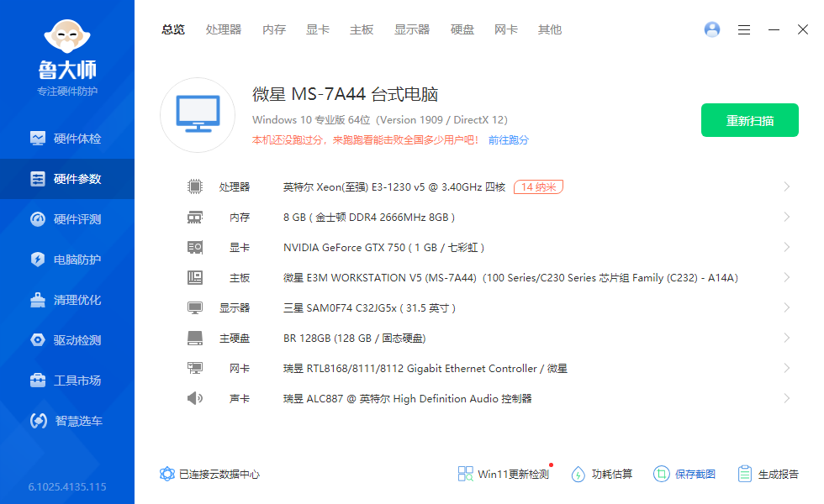Screen dimensions: 824x504
Task: Click version number 6.1025.4135.115
Action: click(x=67, y=486)
